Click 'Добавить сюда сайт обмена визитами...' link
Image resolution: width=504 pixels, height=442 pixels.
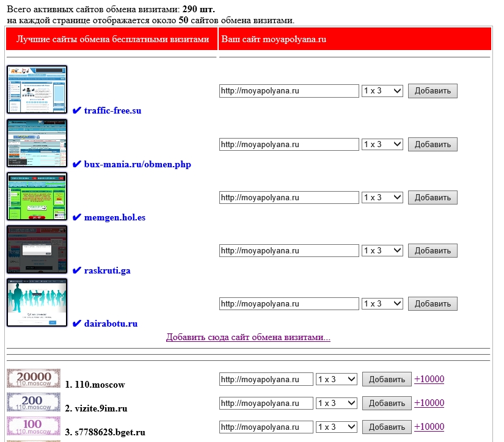248,337
